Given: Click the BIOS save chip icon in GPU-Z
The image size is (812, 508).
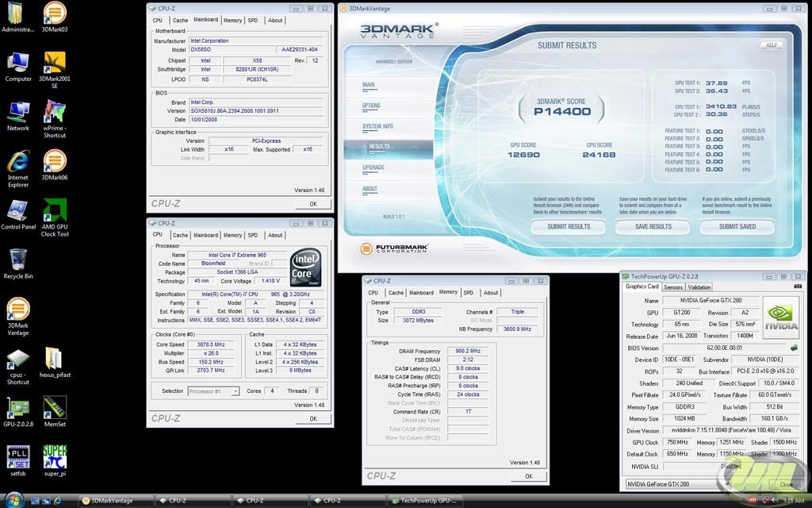Looking at the screenshot, I should (x=794, y=348).
